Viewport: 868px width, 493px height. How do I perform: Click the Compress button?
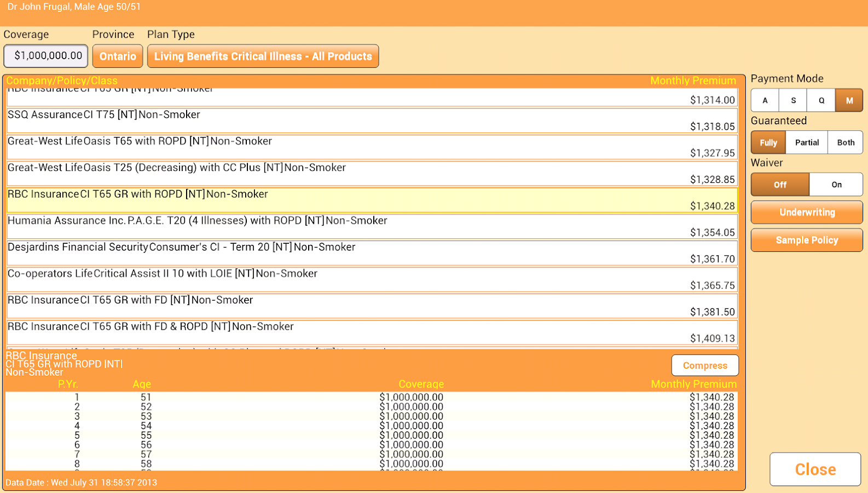tap(705, 365)
